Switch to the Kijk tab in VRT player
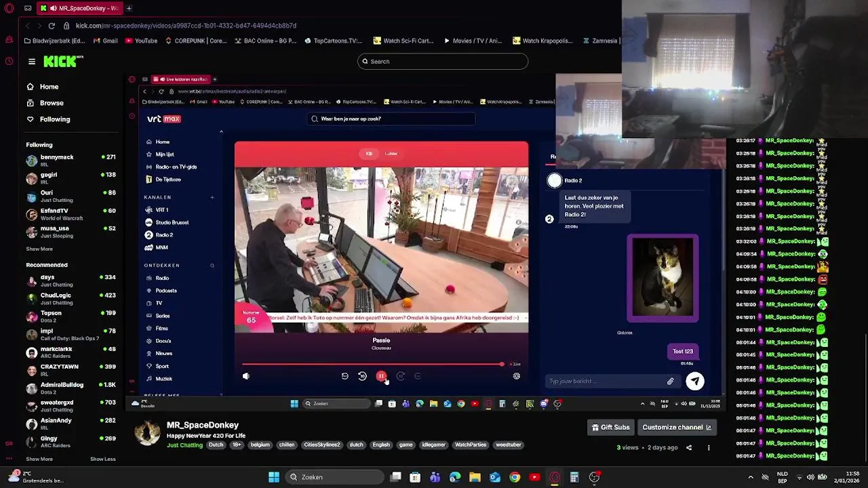This screenshot has height=488, width=868. pyautogui.click(x=369, y=154)
